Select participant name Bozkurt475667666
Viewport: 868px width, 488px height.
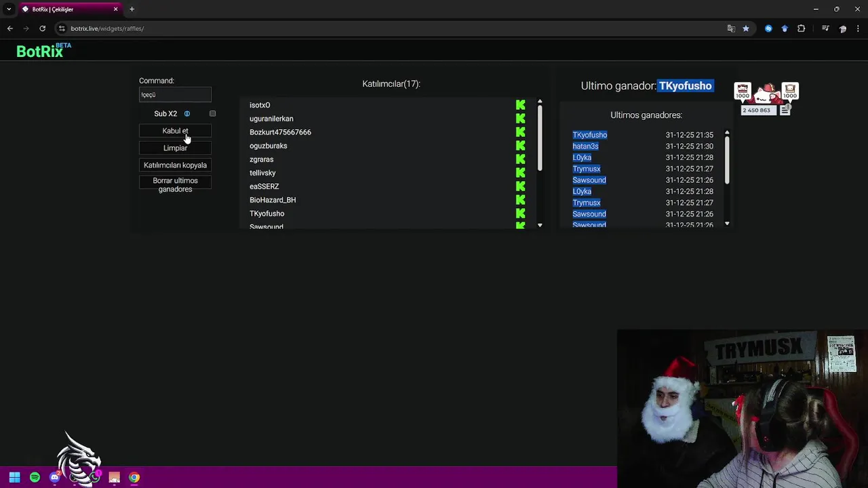(x=280, y=132)
